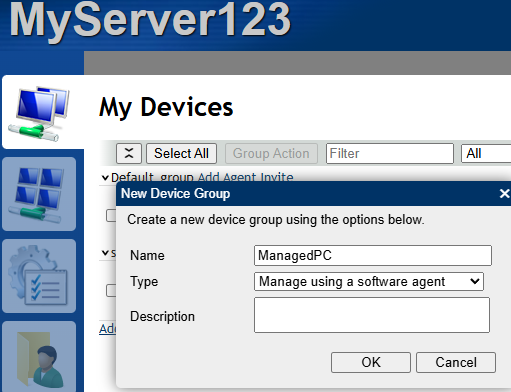Close the New Device Group dialog
The image size is (511, 392).
504,193
